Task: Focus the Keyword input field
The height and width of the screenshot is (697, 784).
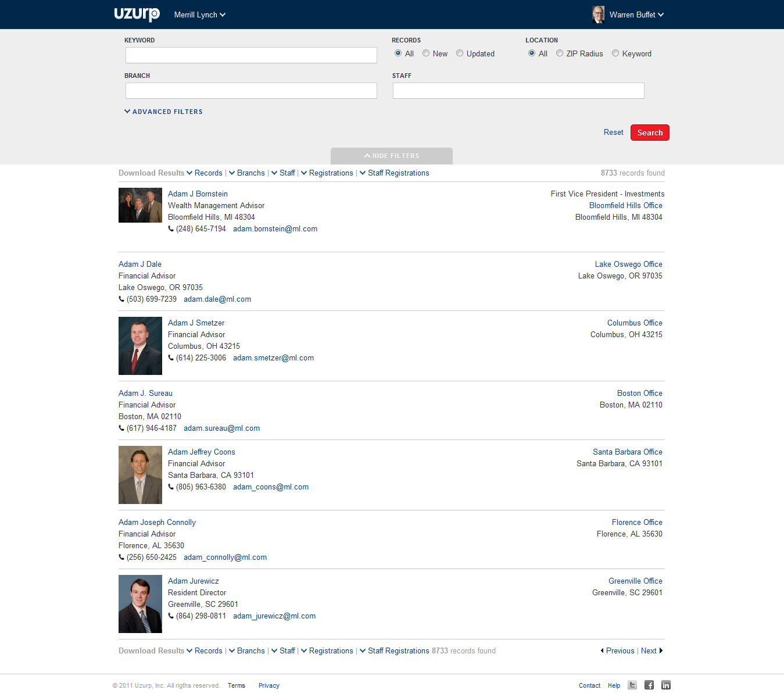Action: [251, 55]
